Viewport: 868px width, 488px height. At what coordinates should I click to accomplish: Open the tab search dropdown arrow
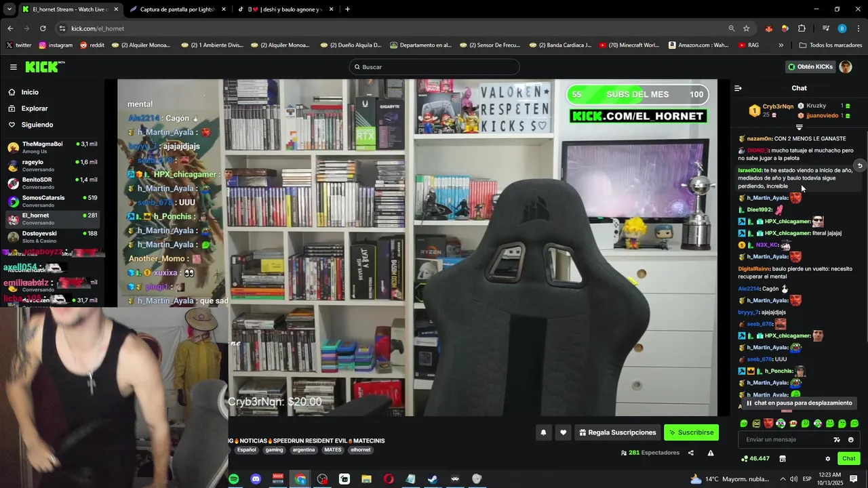pyautogui.click(x=9, y=9)
